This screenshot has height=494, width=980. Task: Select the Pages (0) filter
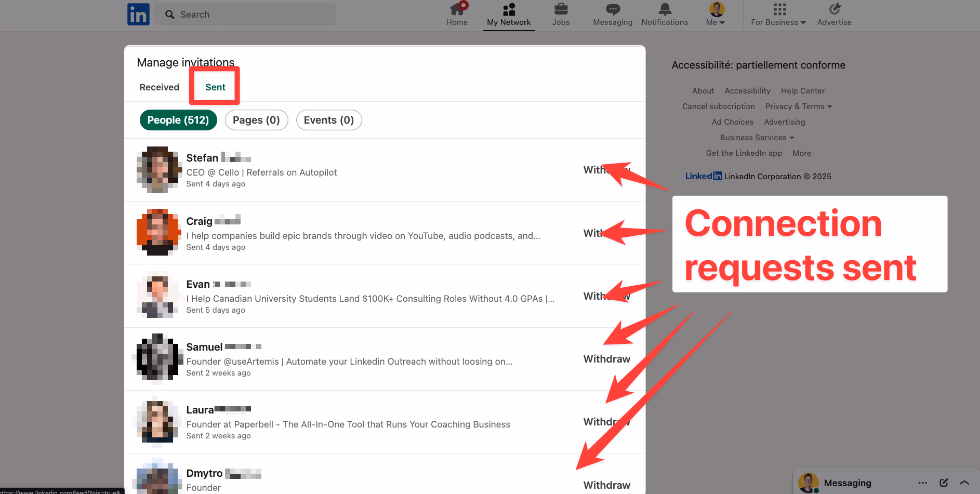(256, 120)
